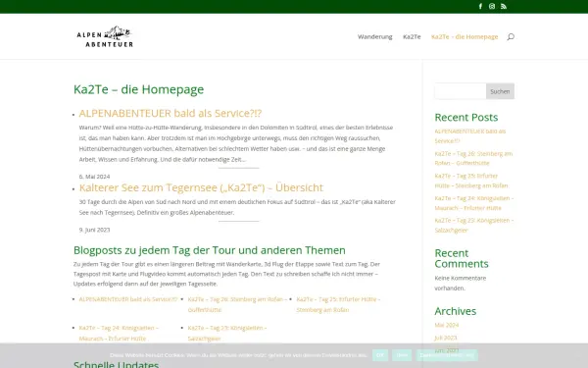The height and width of the screenshot is (368, 588).
Task: Open the Wanderung menu item
Action: (374, 37)
